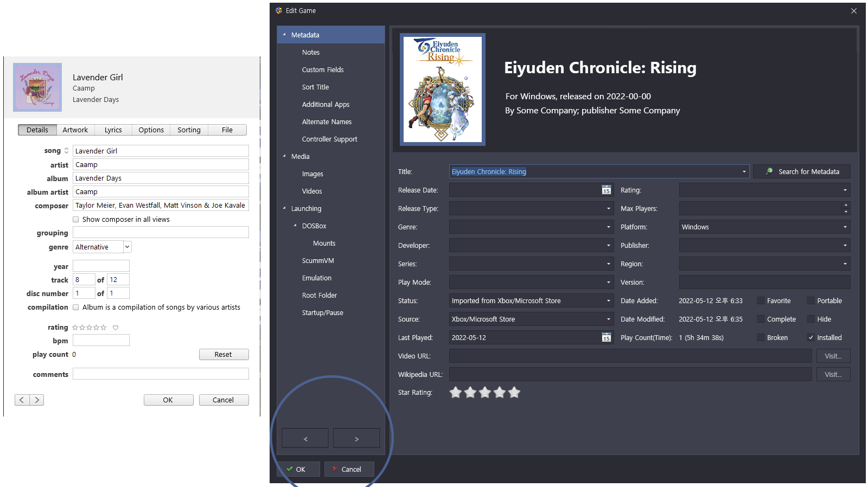Uncheck the Installed checkbox
Viewport: 868px width, 487px height.
pos(811,338)
